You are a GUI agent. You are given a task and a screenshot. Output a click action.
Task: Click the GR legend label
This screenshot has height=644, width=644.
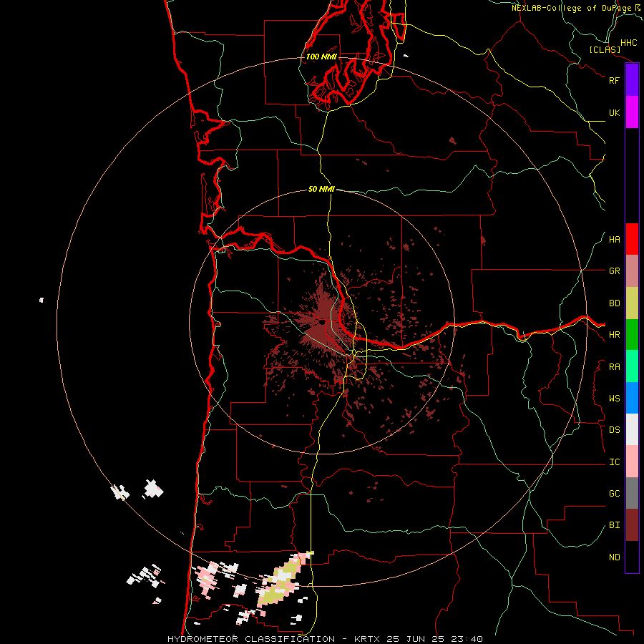pyautogui.click(x=614, y=271)
